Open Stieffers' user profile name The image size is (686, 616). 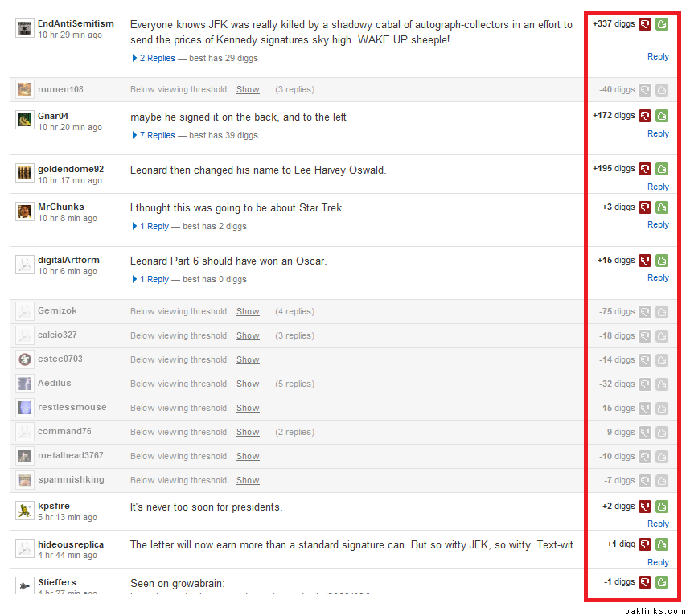tap(57, 582)
